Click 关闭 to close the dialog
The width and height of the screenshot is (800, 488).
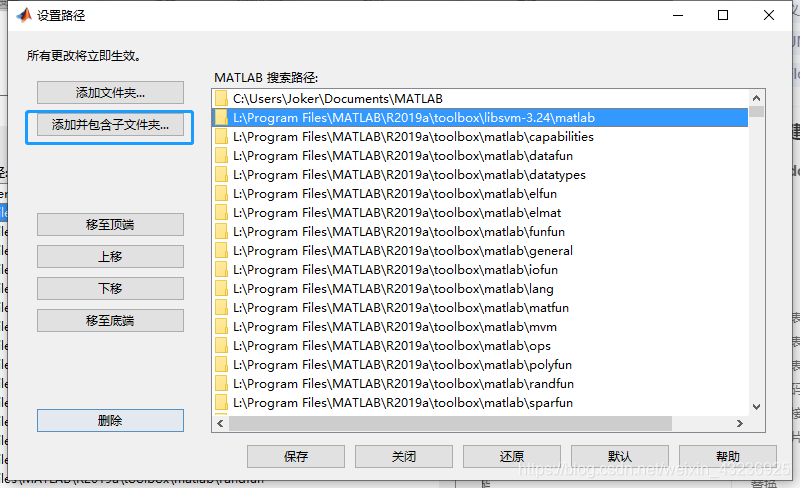pos(404,456)
